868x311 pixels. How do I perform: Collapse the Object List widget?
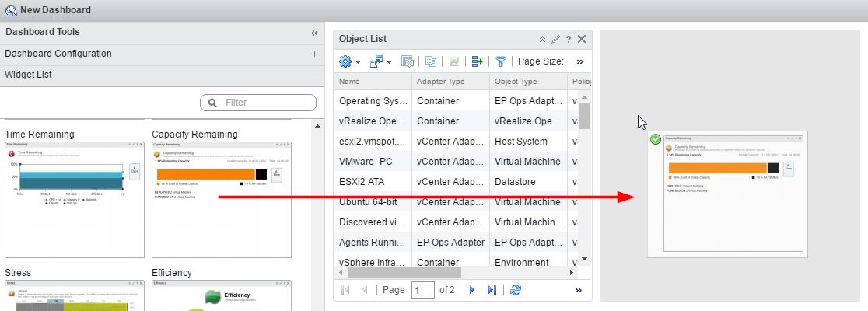click(x=543, y=39)
